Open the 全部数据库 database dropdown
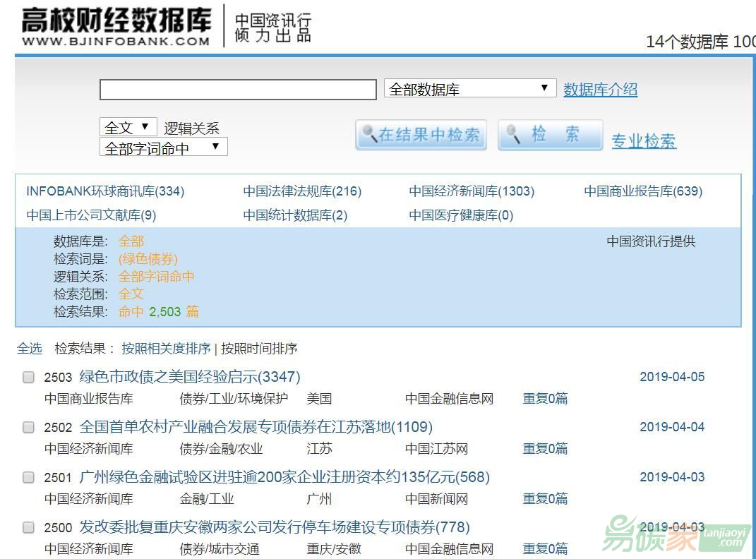The image size is (756, 559). click(469, 89)
